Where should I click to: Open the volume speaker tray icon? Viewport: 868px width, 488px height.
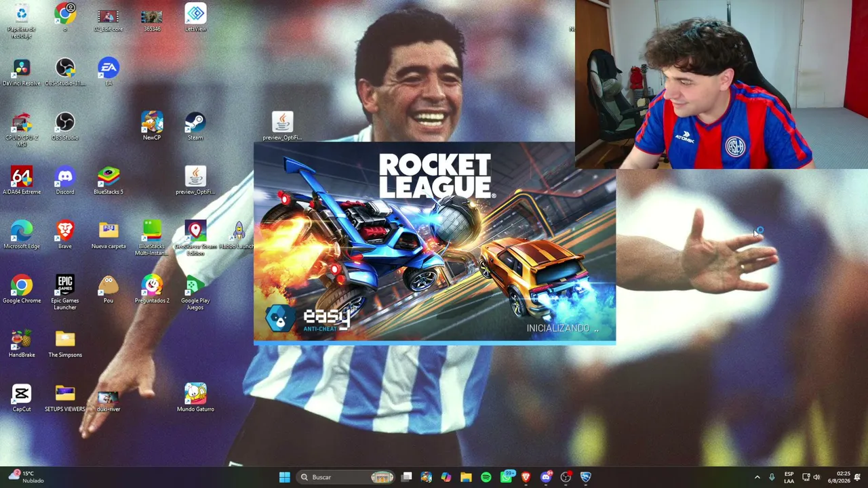(x=816, y=477)
